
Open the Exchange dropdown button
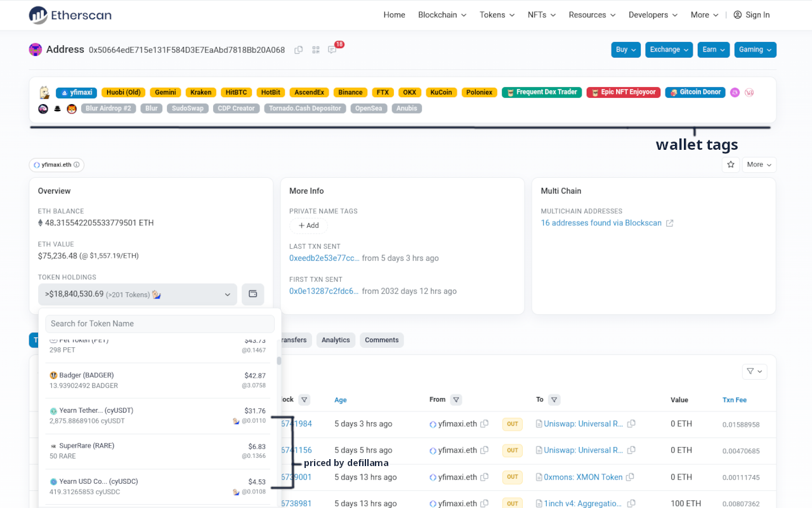click(669, 50)
